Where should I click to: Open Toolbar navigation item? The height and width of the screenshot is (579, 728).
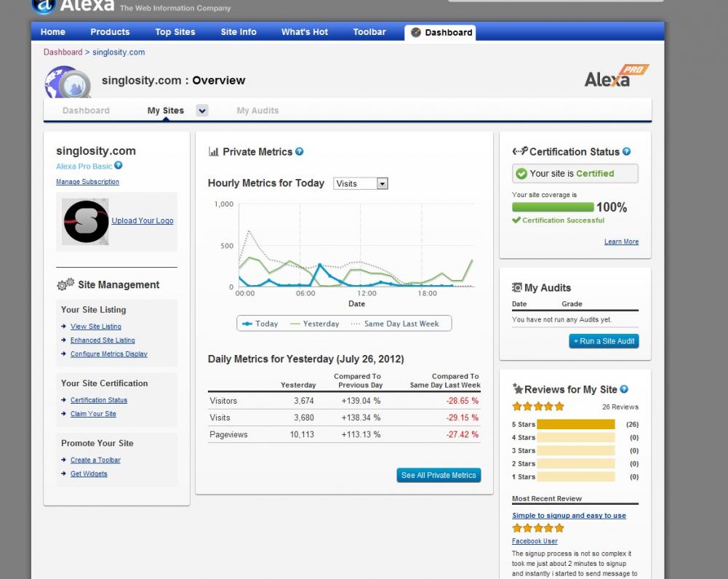(369, 32)
